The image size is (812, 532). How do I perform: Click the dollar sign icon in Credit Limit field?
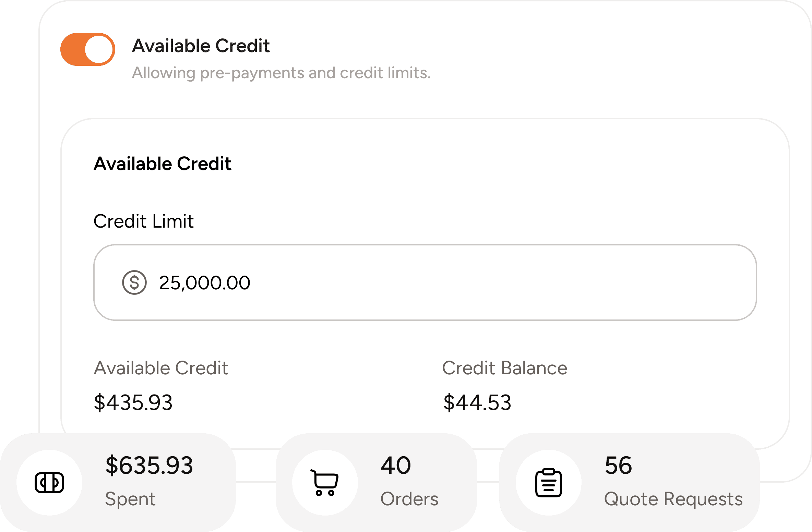(x=134, y=282)
